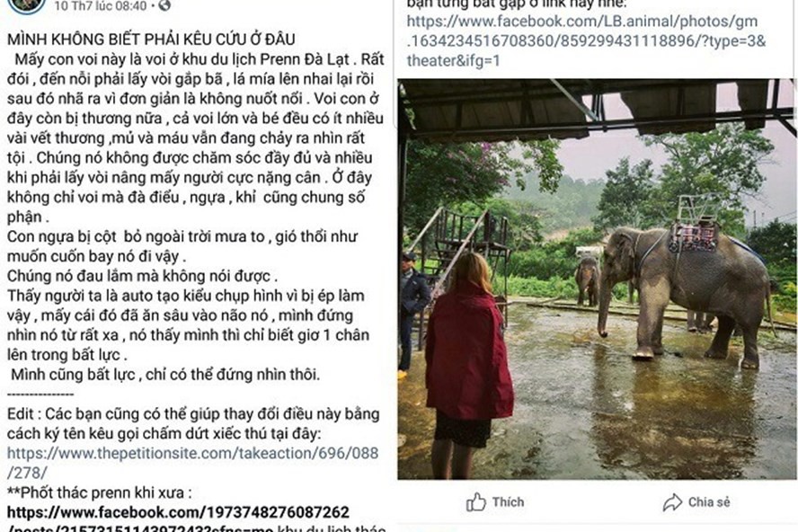Open the LB.animal Facebook photos link
The width and height of the screenshot is (798, 532).
click(x=586, y=40)
